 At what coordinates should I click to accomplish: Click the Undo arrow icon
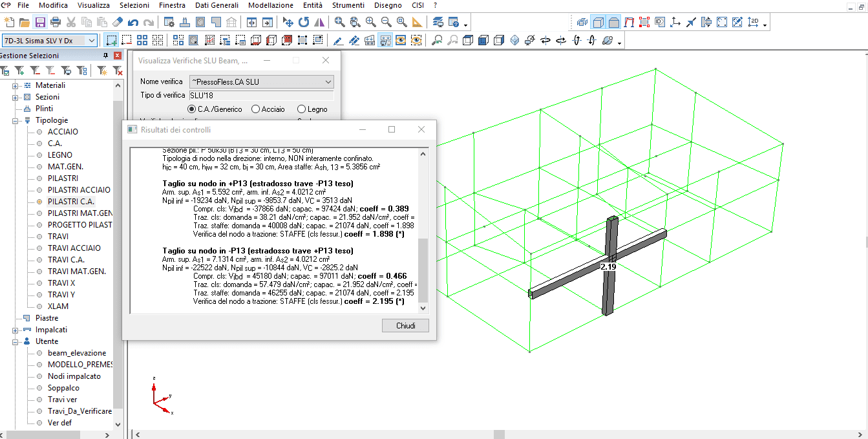(x=133, y=23)
